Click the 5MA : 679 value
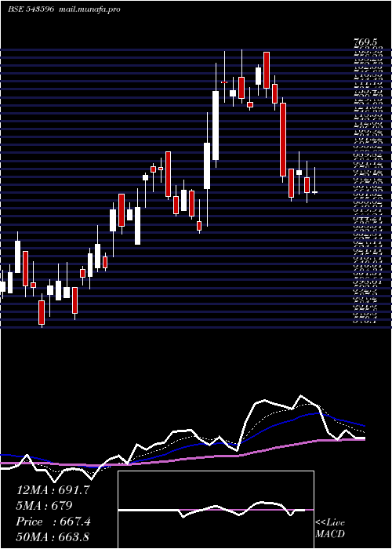Viewport: 392px width, 549px height. pyautogui.click(x=44, y=506)
